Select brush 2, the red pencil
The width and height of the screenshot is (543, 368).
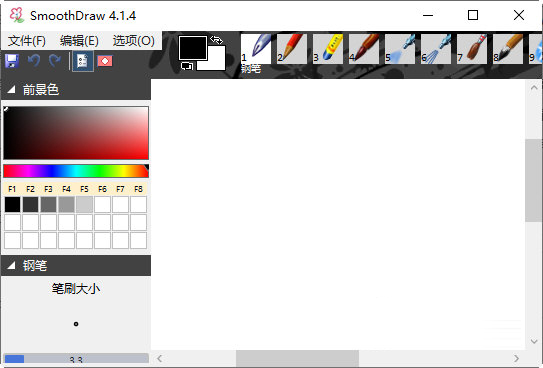click(292, 48)
